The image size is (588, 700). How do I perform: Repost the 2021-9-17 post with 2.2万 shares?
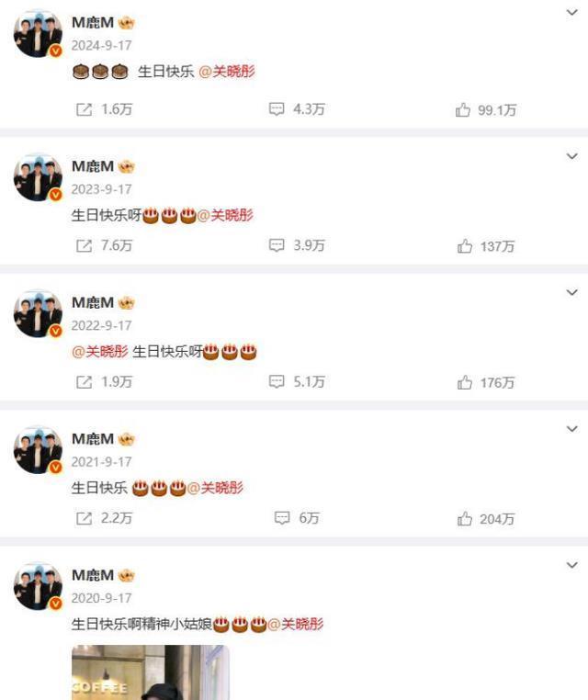pyautogui.click(x=104, y=518)
